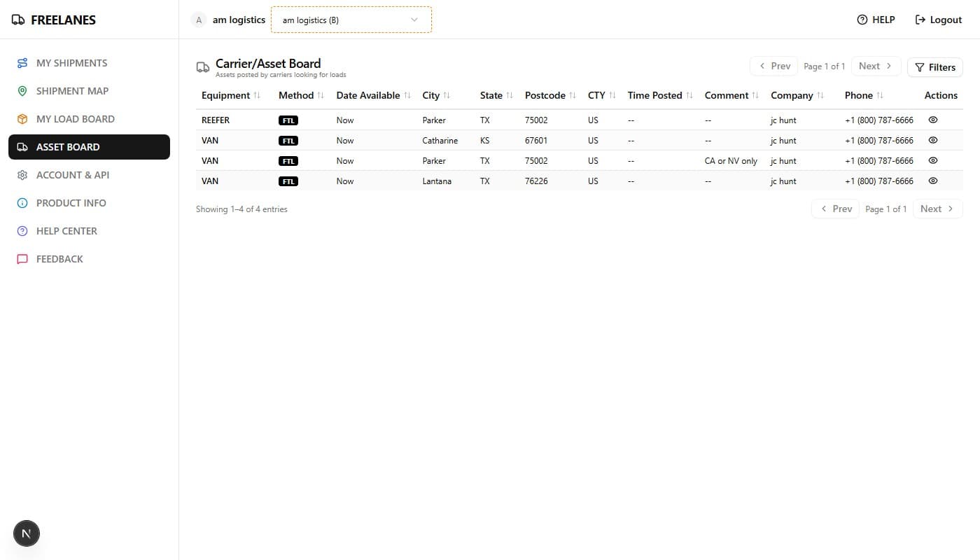Sort table by CTY column
Screen dimensions: 980x560
[602, 95]
